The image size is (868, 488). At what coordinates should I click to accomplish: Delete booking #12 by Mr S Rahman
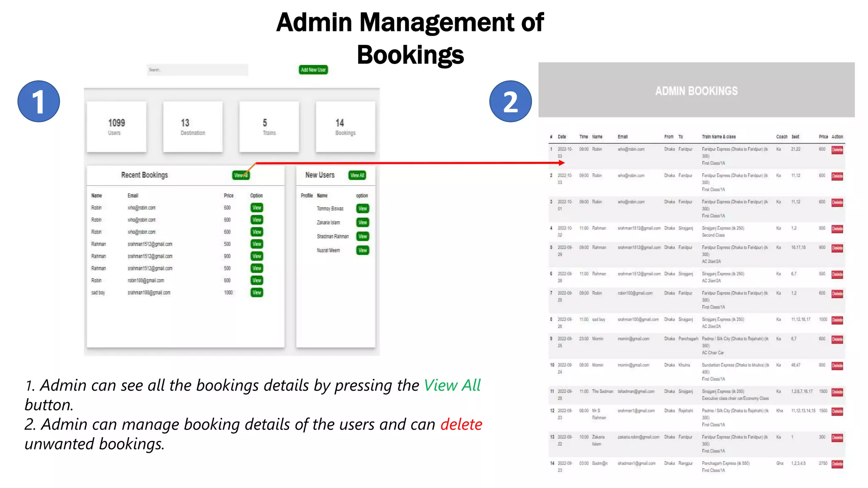click(x=837, y=411)
